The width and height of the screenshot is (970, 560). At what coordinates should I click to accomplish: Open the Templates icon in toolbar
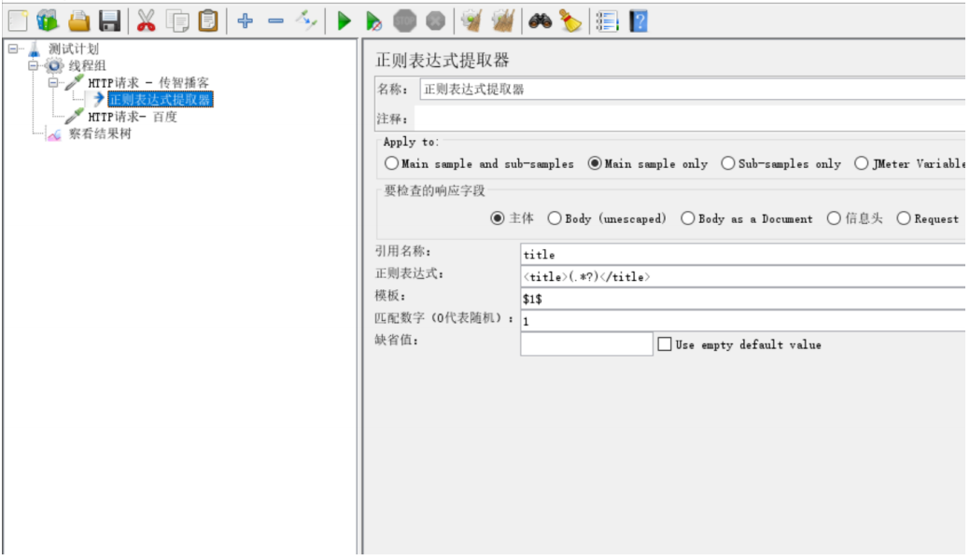click(x=48, y=21)
